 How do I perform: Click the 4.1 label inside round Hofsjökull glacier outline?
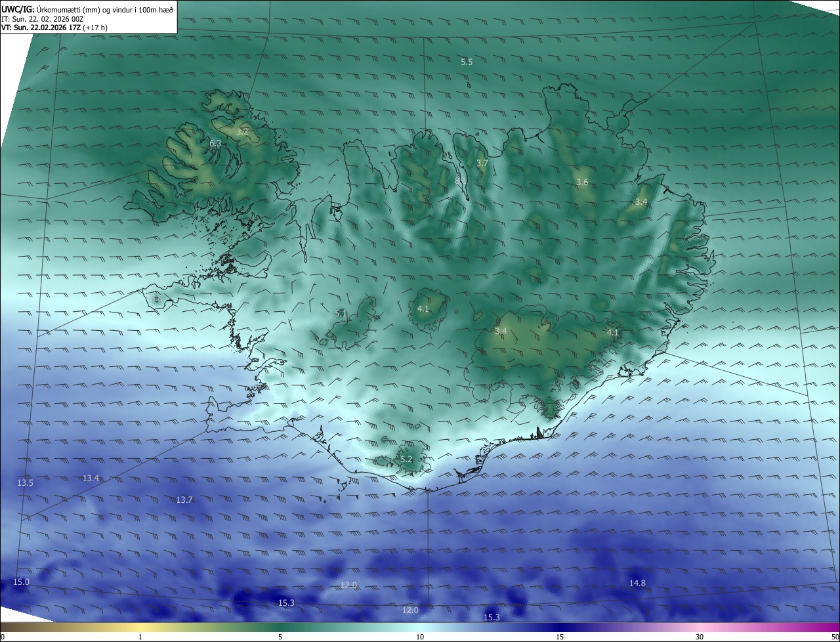pyautogui.click(x=423, y=309)
